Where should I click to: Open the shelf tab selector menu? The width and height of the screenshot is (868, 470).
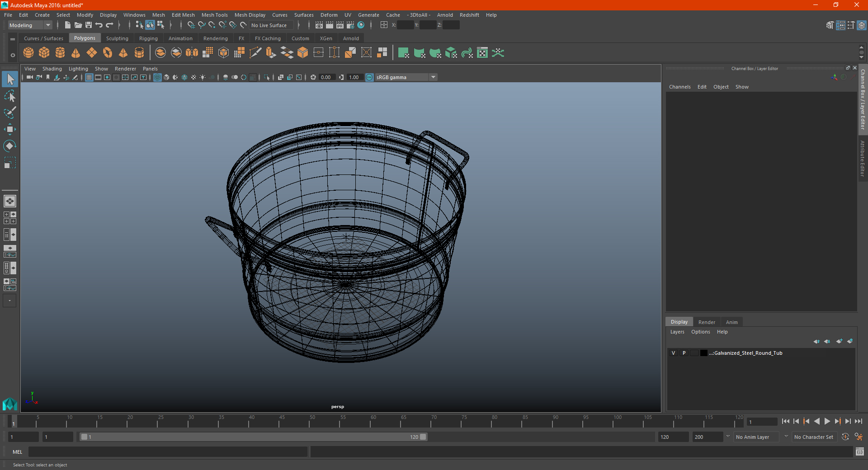point(13,39)
